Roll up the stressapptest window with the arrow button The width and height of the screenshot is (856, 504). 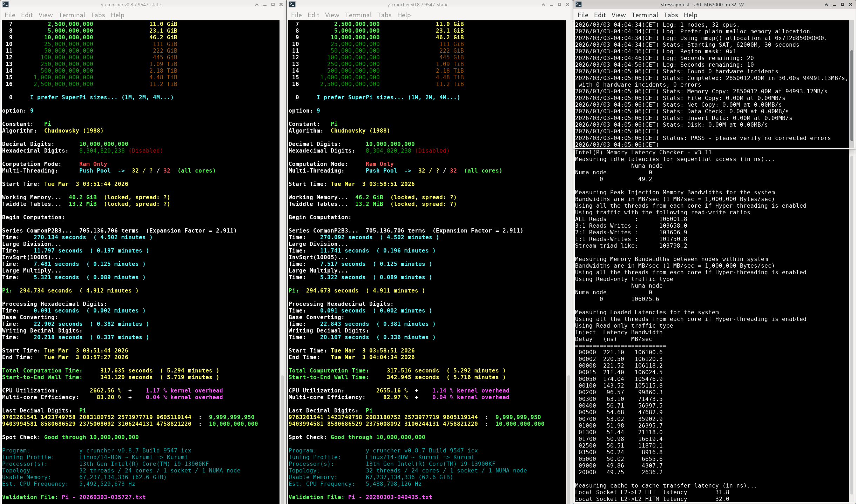click(x=826, y=5)
